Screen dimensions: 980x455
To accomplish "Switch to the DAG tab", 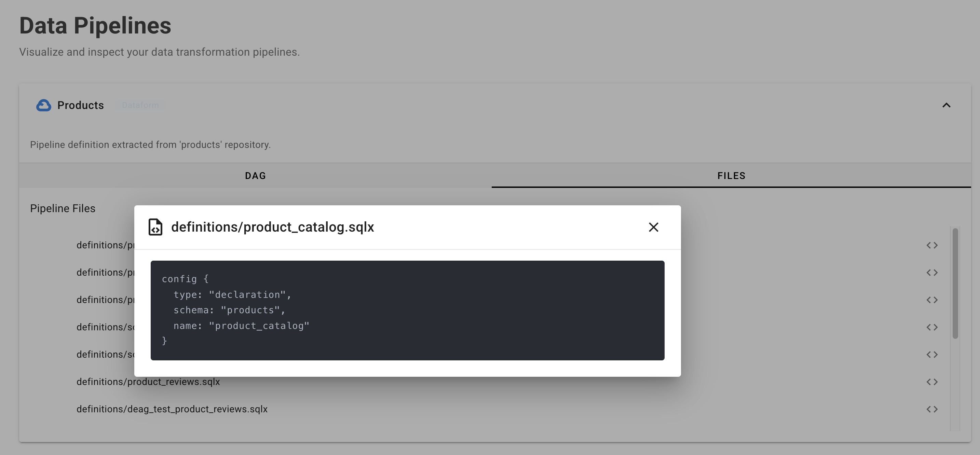I will tap(255, 175).
